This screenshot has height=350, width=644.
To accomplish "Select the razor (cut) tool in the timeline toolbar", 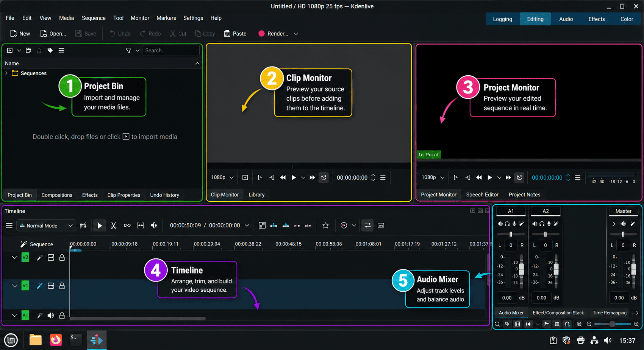I will tap(113, 226).
